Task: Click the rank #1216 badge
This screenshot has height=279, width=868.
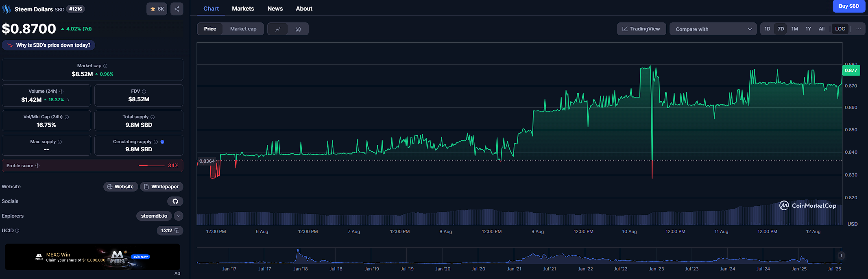Action: pyautogui.click(x=76, y=9)
